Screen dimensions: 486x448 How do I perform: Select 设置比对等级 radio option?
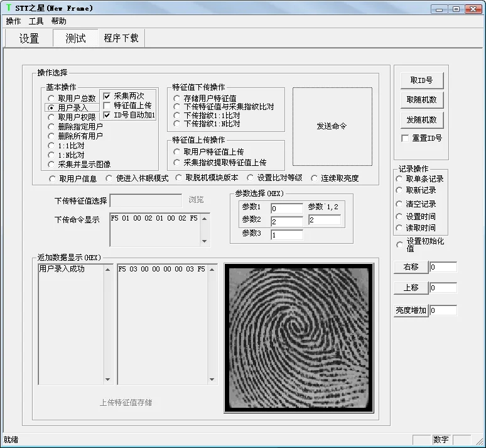pyautogui.click(x=274, y=178)
